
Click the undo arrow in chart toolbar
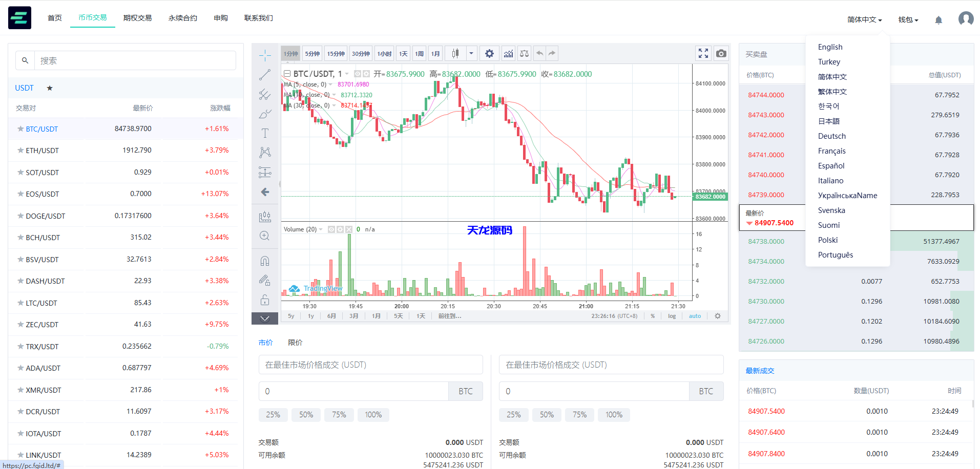coord(539,53)
